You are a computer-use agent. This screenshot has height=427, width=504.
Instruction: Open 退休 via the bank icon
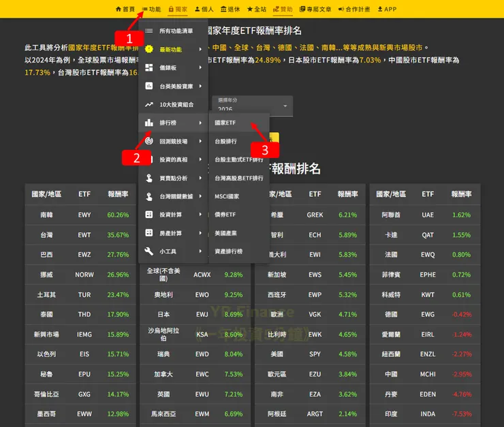click(x=230, y=9)
